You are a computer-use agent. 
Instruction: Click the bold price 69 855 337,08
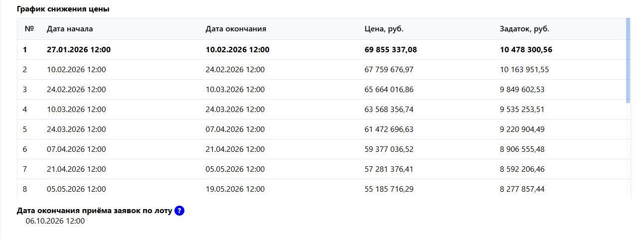click(x=391, y=50)
